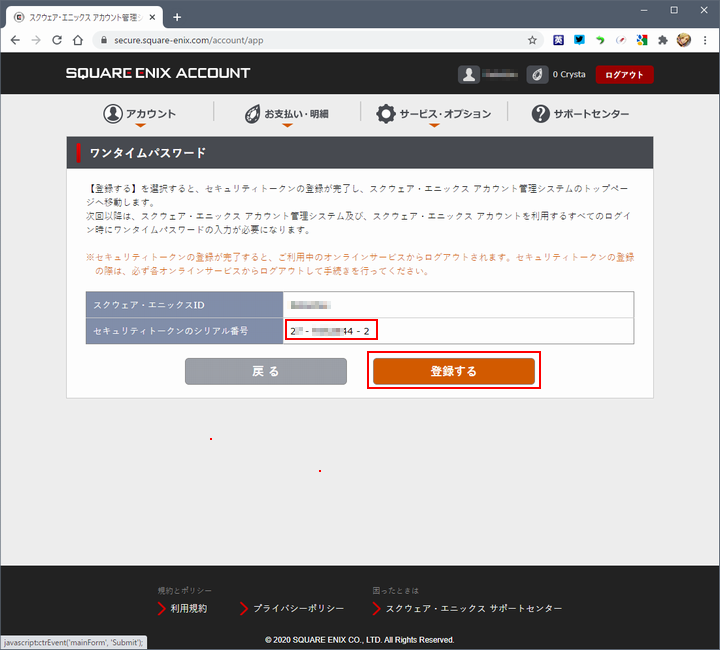Close the スクウェア・エニックス tab
Image resolution: width=720 pixels, height=650 pixels.
point(152,17)
